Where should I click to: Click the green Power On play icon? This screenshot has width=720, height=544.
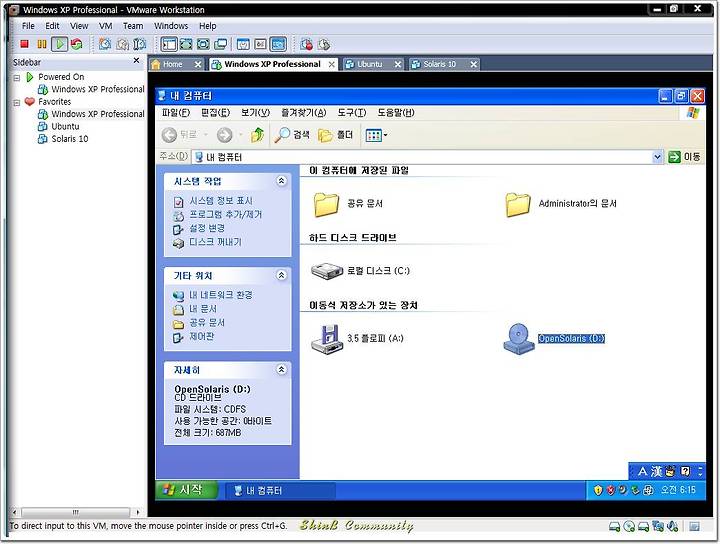point(59,44)
